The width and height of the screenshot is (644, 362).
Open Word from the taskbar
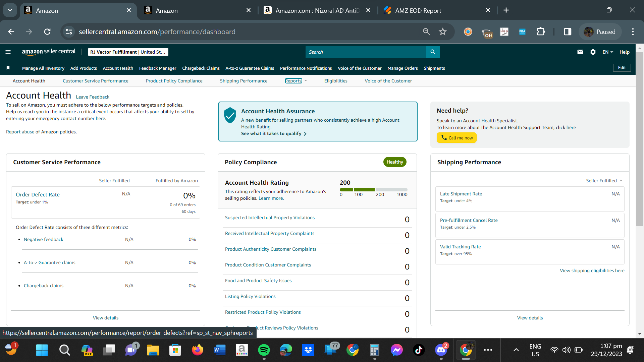[219, 350]
